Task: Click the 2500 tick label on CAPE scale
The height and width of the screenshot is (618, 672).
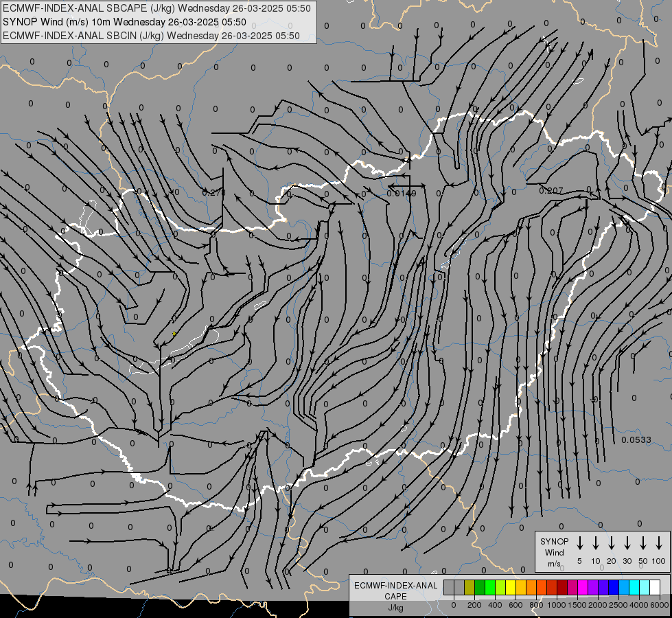Action: (x=618, y=605)
